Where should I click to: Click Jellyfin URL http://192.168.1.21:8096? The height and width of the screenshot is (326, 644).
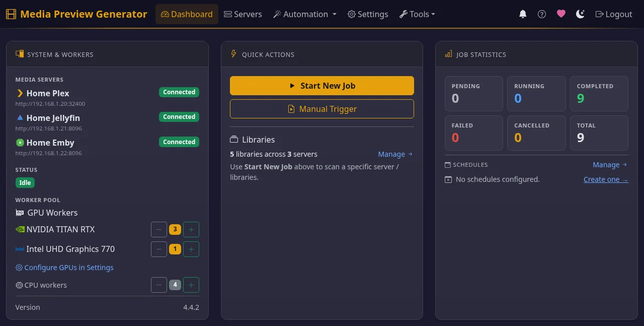49,128
